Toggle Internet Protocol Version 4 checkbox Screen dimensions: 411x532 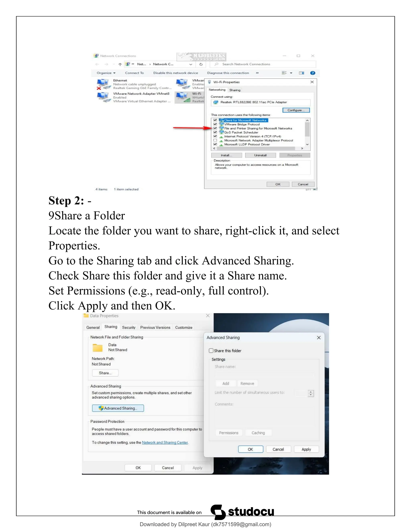pos(215,136)
